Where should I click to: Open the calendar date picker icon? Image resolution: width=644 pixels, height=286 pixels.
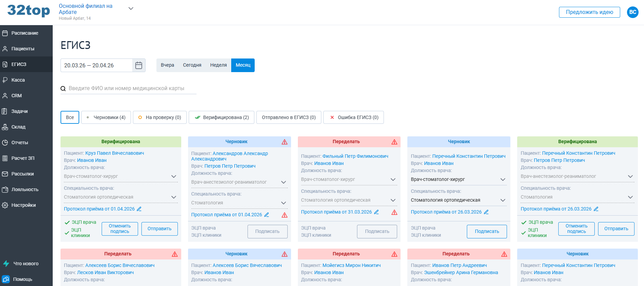click(139, 65)
